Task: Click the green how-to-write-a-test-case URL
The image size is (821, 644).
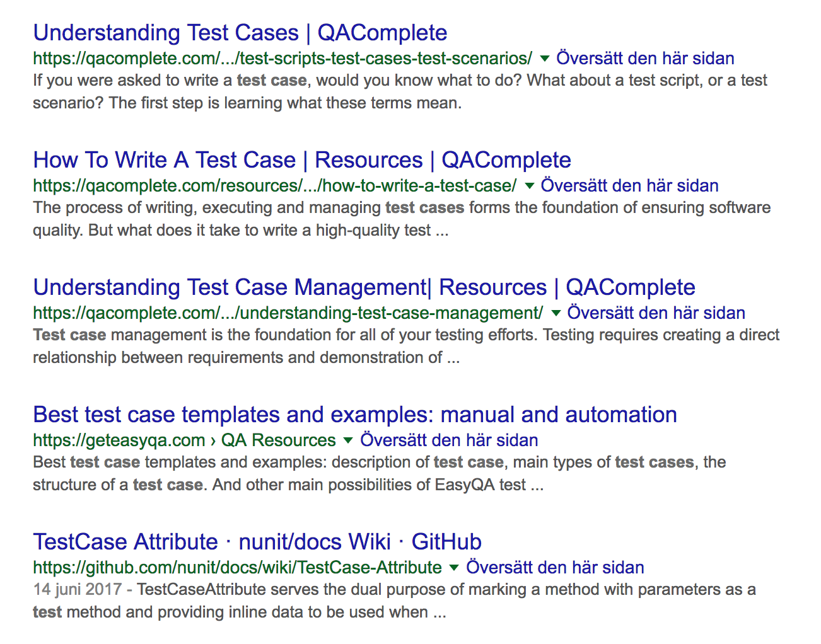Action: pos(275,186)
